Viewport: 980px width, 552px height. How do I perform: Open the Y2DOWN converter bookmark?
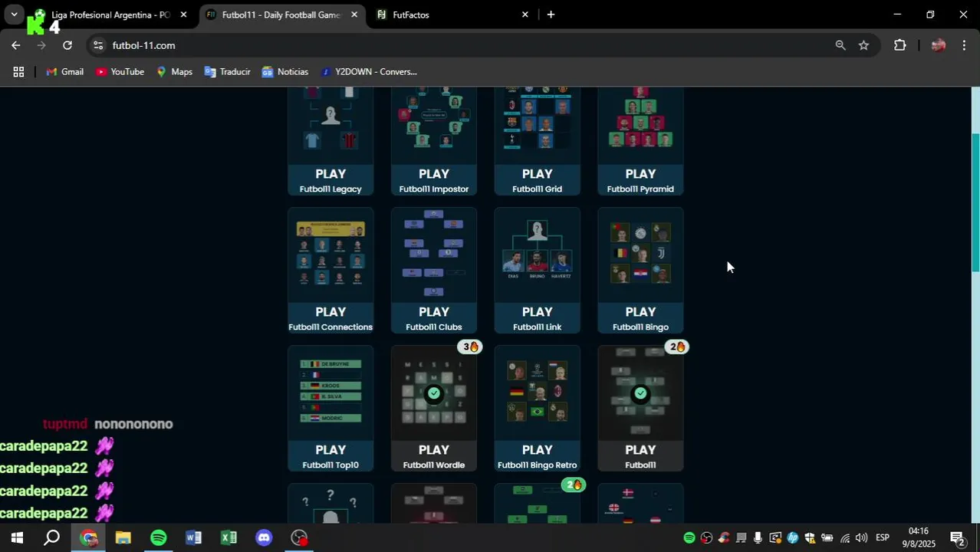tap(369, 72)
